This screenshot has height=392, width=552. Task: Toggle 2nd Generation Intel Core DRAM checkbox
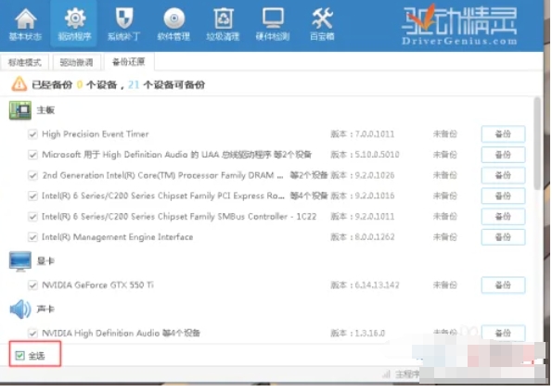[32, 176]
